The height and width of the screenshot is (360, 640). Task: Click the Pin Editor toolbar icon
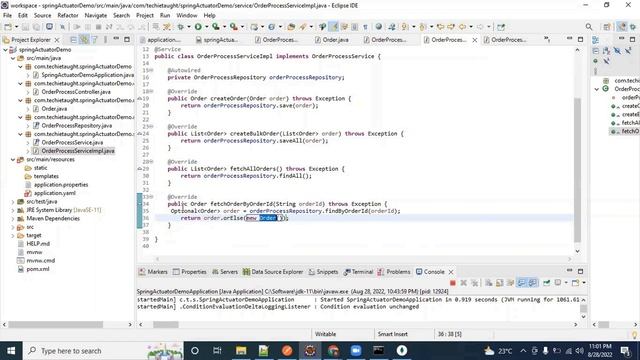(x=501, y=27)
